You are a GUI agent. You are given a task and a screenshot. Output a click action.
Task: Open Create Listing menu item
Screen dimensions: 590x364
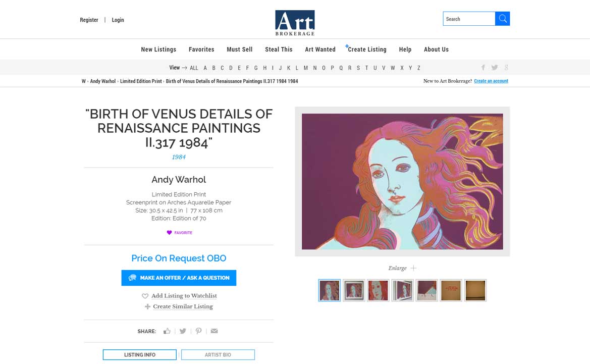[366, 49]
